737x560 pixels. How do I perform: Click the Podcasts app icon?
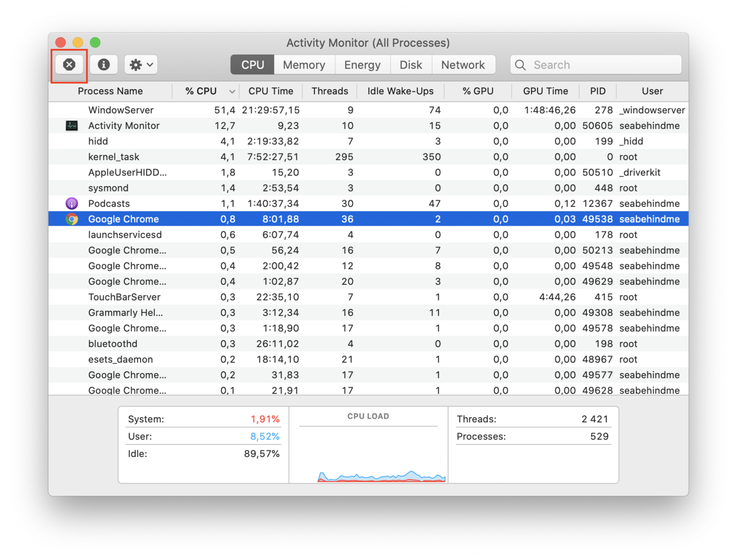71,203
